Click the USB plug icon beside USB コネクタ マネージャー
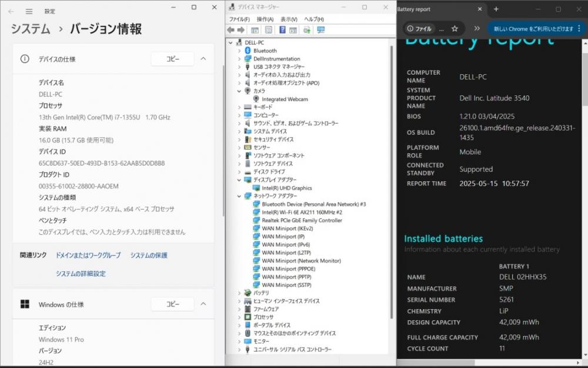This screenshot has width=588, height=368. coord(248,67)
